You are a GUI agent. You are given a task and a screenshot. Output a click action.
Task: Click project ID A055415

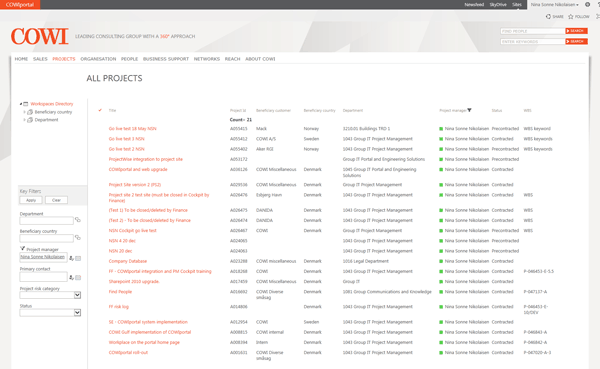click(238, 129)
